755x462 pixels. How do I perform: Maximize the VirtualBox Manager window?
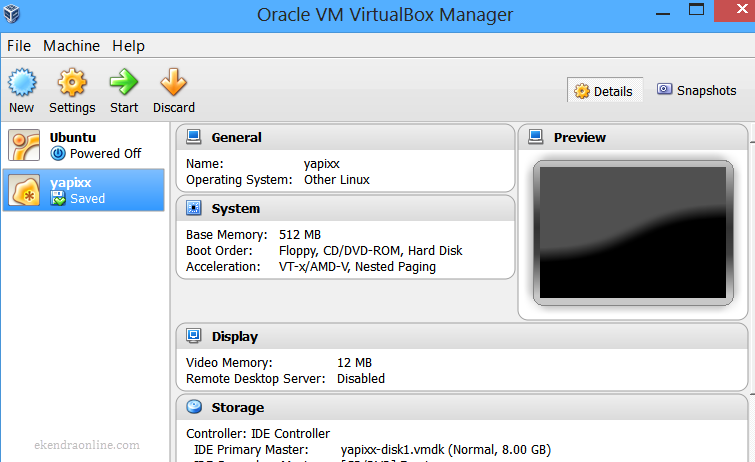pos(696,11)
